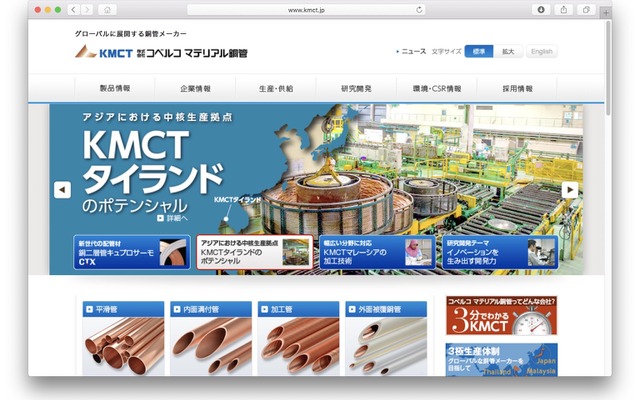Click the page vertical scrollbar
Screen dimensions: 640x400
click(608, 68)
